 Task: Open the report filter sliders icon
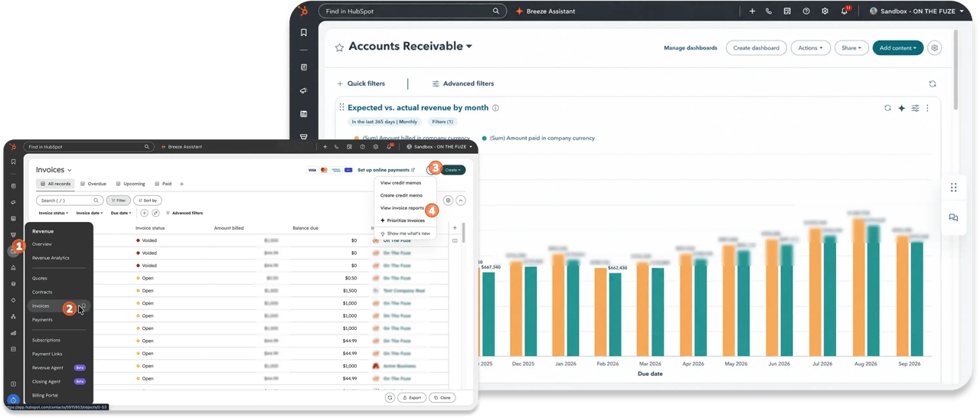coord(915,108)
